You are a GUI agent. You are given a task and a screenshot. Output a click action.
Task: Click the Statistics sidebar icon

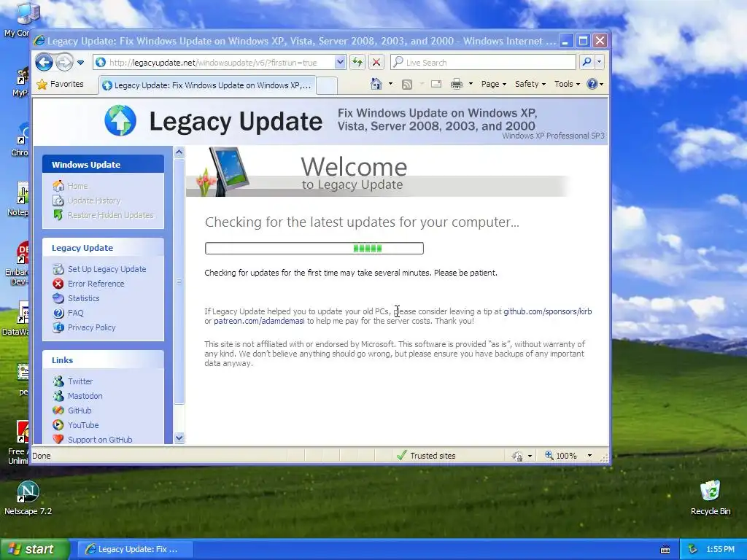[x=58, y=298]
